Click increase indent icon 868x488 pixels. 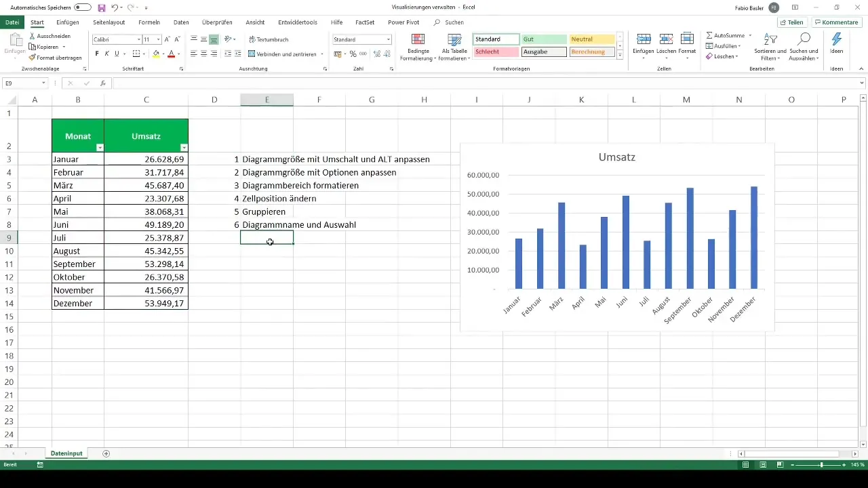point(238,54)
